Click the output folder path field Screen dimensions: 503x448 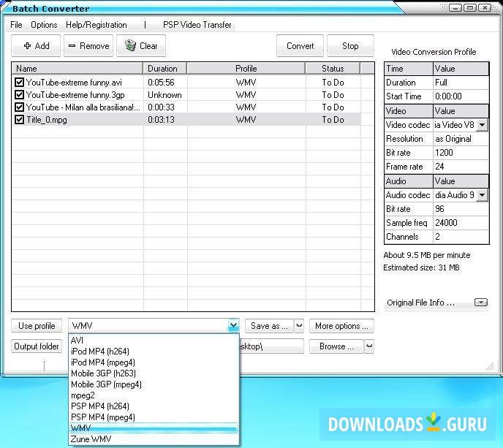tap(271, 346)
